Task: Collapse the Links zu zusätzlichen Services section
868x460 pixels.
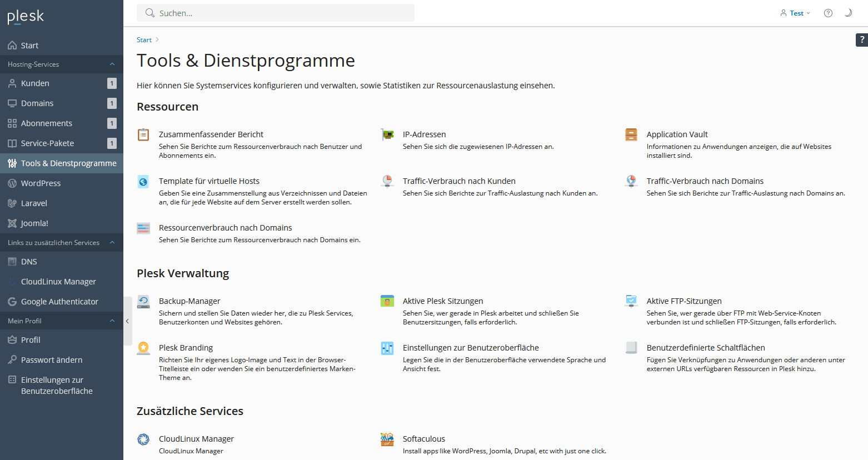Action: point(112,243)
